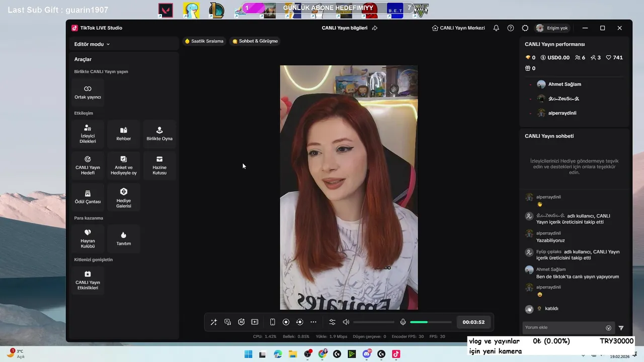The height and width of the screenshot is (362, 644).
Task: Adjust the speaker volume slider
Action: pos(374,322)
